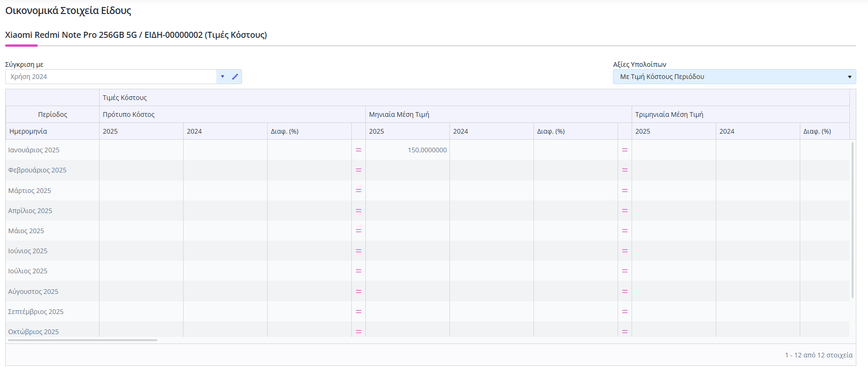Click equals icon in Μάρτιος row, Πρότυπο Κόστος
The width and height of the screenshot is (868, 371).
click(358, 191)
